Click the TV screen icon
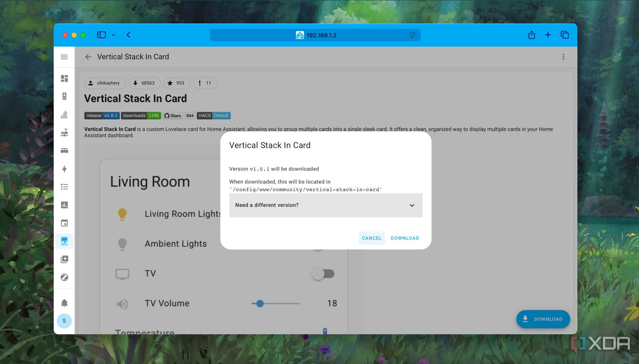This screenshot has width=639, height=364. click(x=122, y=274)
